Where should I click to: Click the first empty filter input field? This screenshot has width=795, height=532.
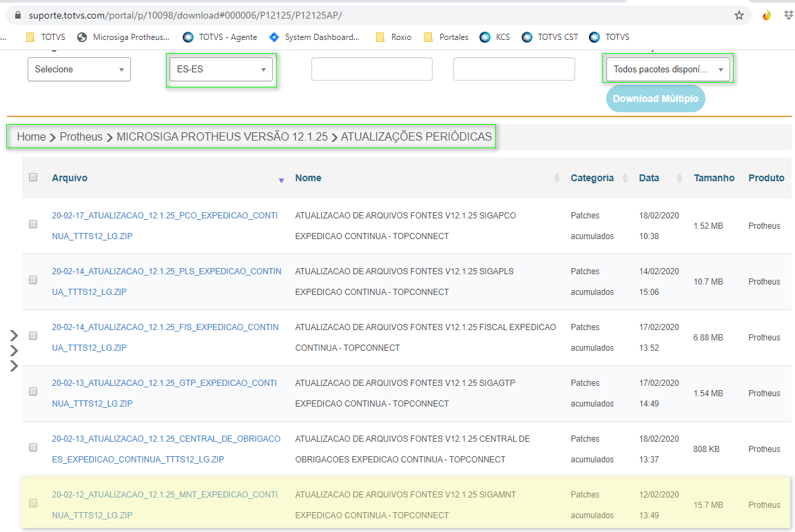tap(371, 69)
